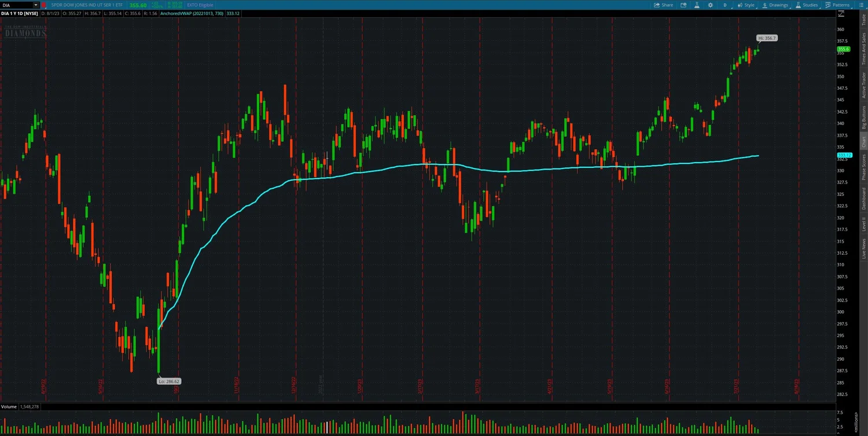The image size is (868, 436).
Task: Click the Share button in the chart toolbar
Action: point(664,5)
